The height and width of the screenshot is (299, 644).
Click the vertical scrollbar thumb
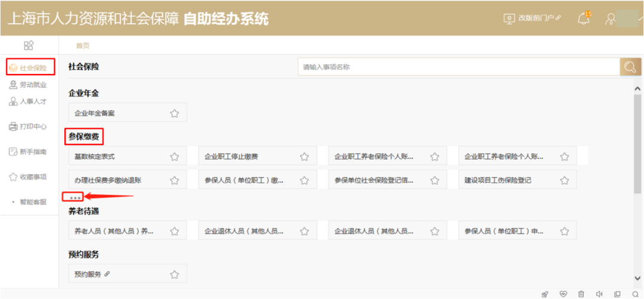pyautogui.click(x=637, y=144)
